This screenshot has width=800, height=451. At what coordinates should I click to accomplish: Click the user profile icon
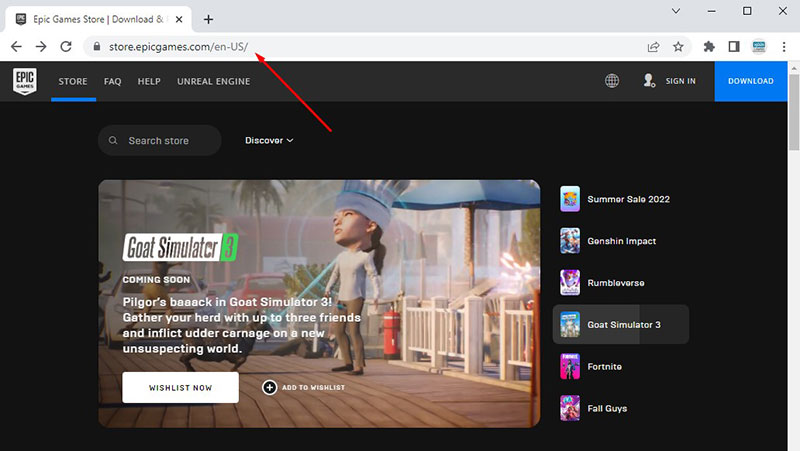[x=649, y=81]
